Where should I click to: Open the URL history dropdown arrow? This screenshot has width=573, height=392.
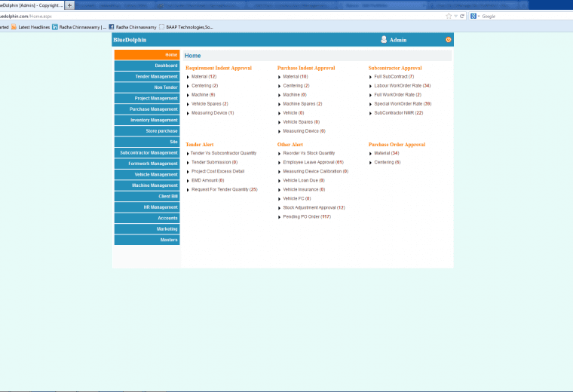click(x=455, y=16)
